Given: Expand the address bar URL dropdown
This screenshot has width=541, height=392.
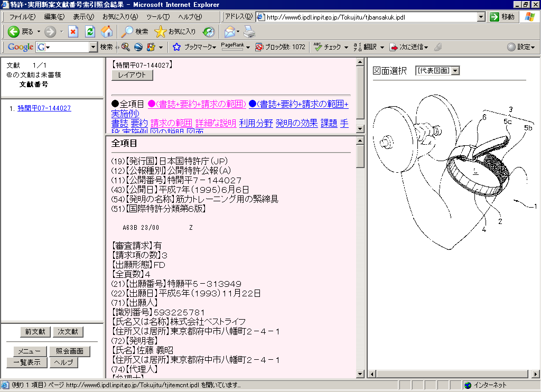Looking at the screenshot, I should (481, 17).
